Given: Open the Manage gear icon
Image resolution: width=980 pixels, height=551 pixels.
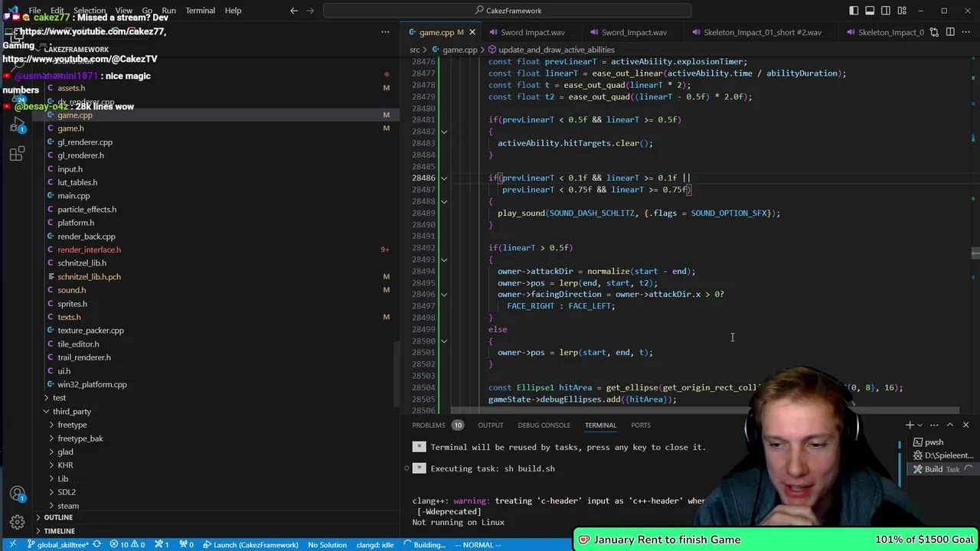Looking at the screenshot, I should point(17,522).
